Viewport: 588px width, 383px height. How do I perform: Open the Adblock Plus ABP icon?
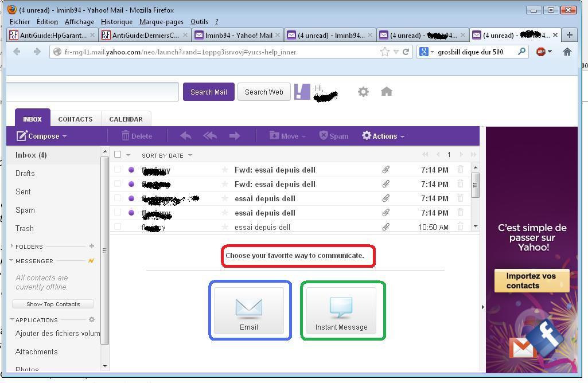pyautogui.click(x=541, y=52)
